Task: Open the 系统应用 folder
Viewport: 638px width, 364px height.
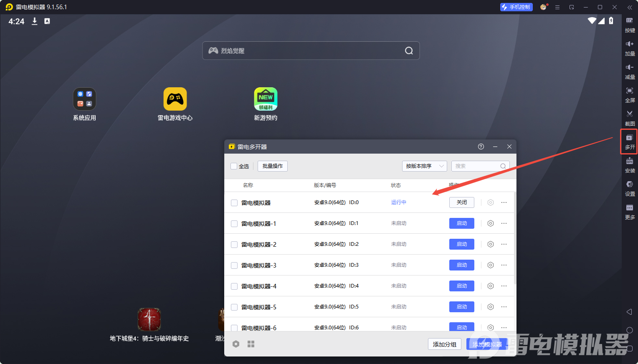Action: pyautogui.click(x=84, y=104)
